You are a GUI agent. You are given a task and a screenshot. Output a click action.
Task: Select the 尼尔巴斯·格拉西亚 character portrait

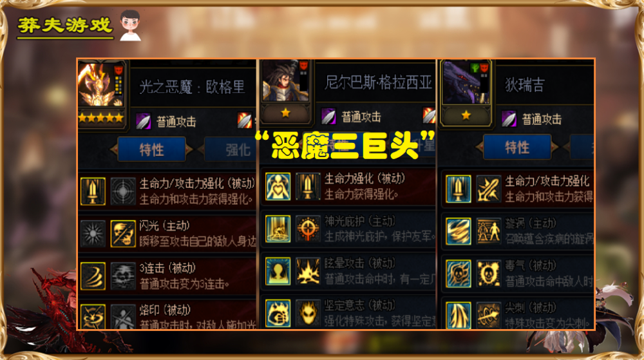285,81
